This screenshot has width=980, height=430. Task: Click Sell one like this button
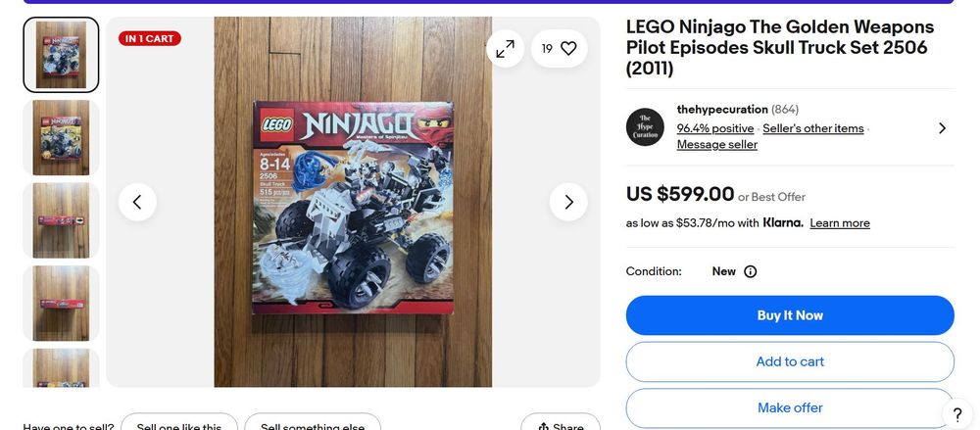(179, 426)
